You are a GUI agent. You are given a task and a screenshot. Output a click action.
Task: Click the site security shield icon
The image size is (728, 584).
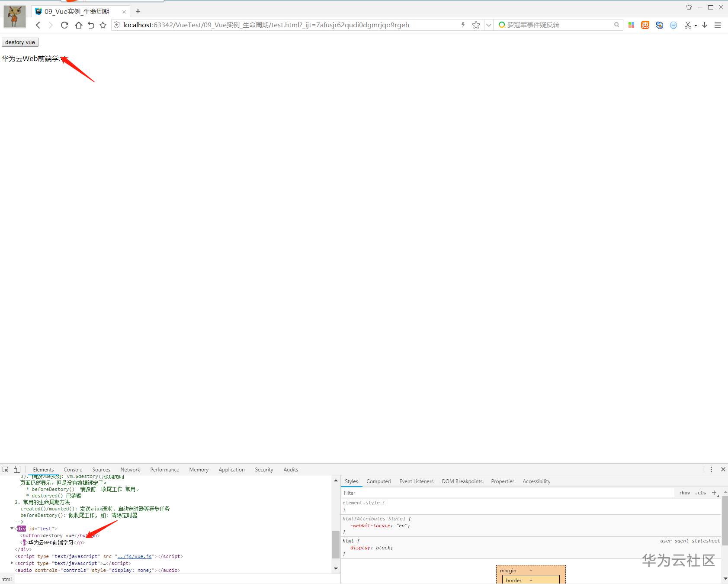(116, 25)
